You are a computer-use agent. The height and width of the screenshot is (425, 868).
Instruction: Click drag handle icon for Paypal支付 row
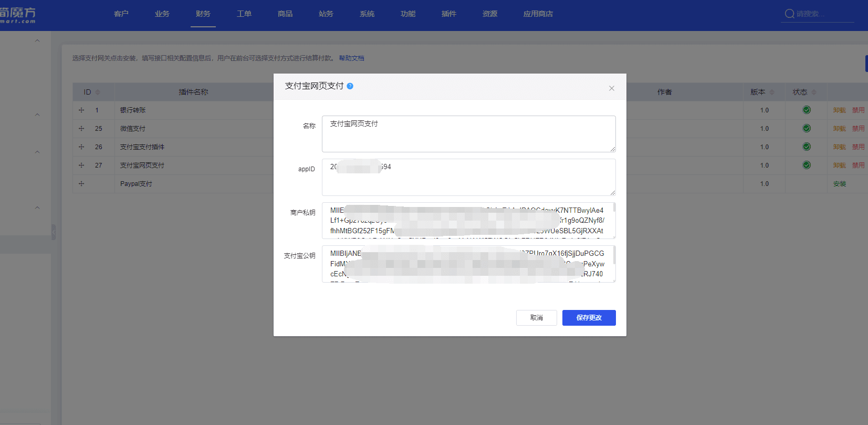[x=81, y=184]
